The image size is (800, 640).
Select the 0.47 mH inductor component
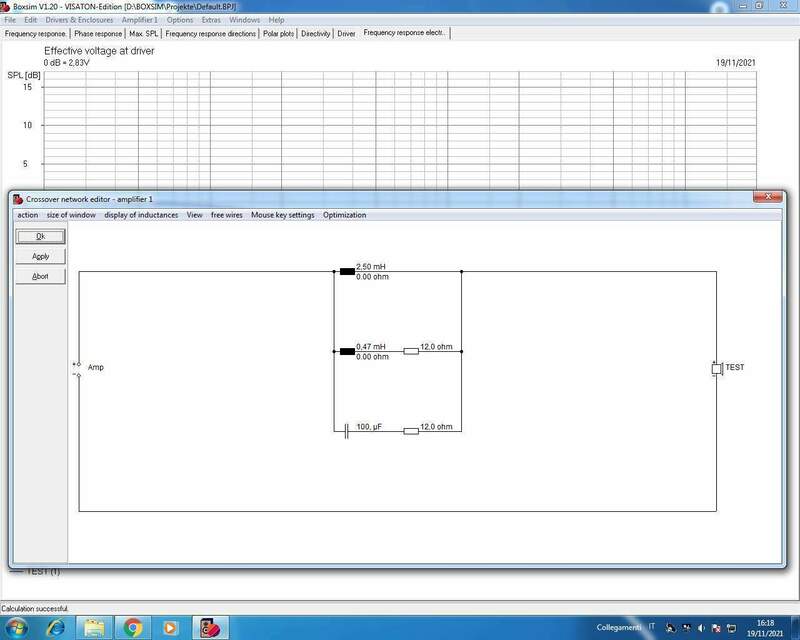[347, 351]
